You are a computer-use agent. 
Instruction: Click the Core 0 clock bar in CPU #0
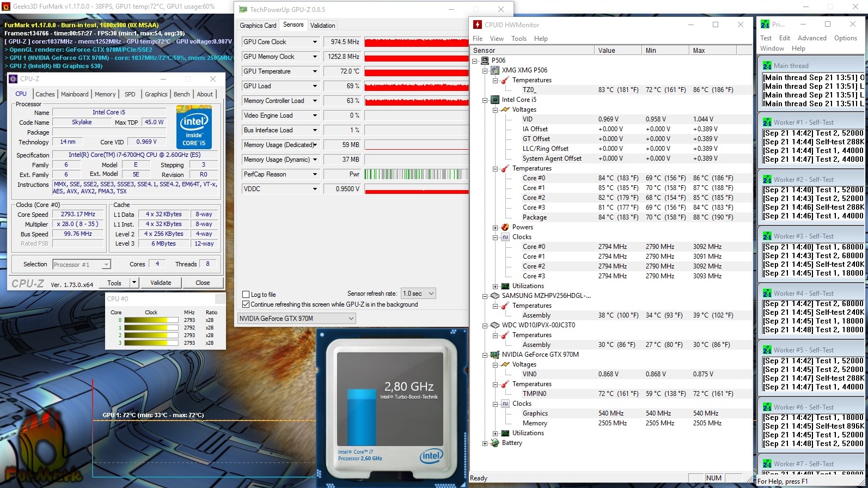coord(151,320)
